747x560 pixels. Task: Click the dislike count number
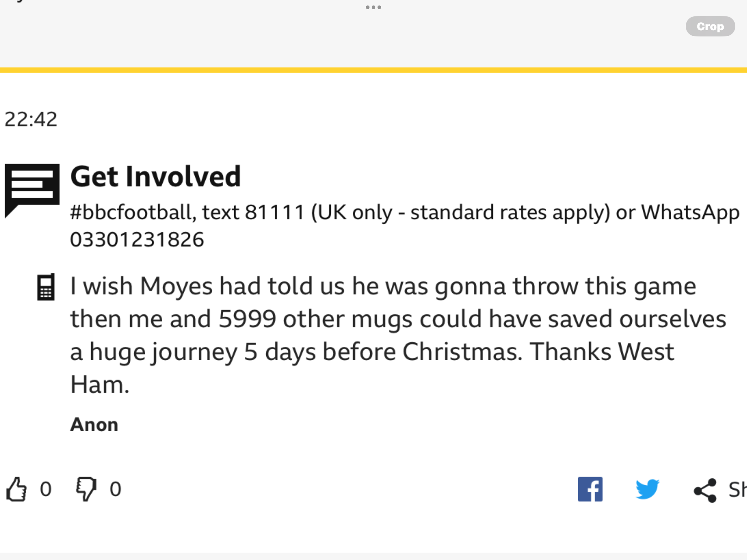coord(115,489)
